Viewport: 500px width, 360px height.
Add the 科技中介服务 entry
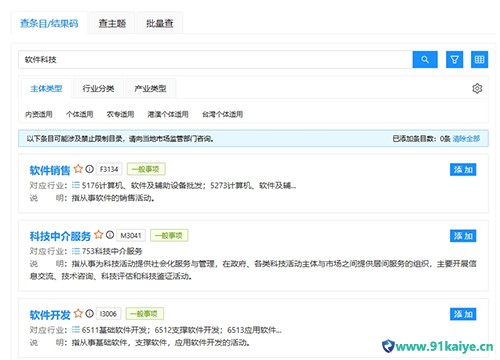463,236
